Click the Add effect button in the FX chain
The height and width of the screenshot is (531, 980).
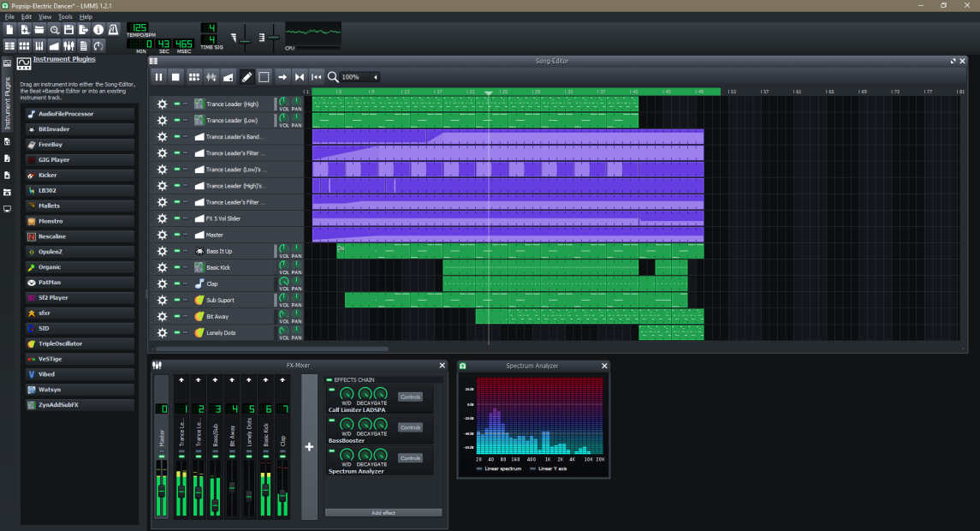click(x=383, y=512)
